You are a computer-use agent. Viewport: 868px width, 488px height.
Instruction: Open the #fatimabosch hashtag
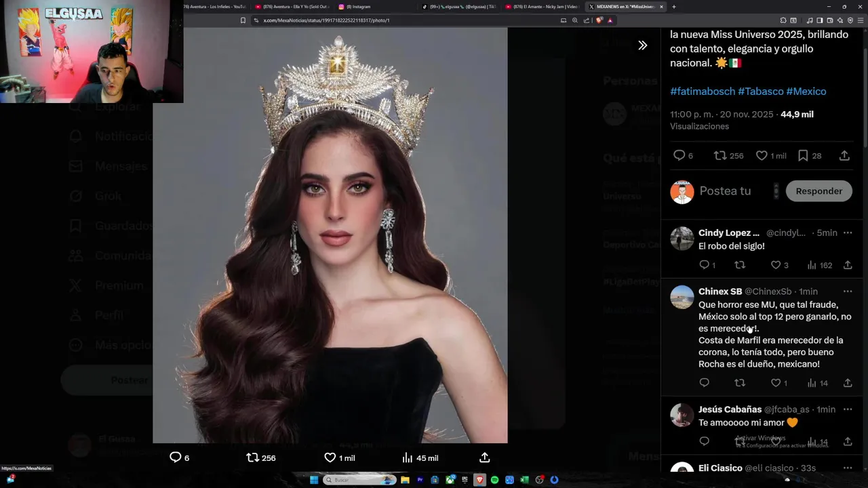[x=703, y=91]
